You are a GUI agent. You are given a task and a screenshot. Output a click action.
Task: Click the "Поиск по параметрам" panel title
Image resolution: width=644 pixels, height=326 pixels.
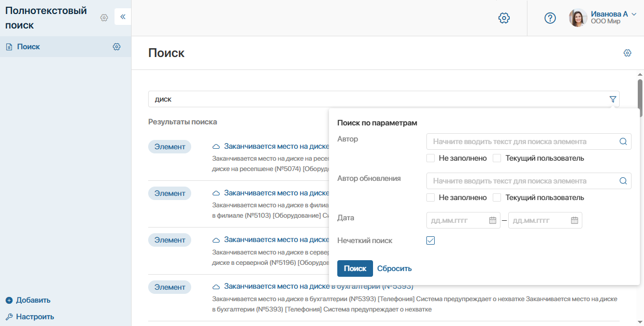click(377, 123)
